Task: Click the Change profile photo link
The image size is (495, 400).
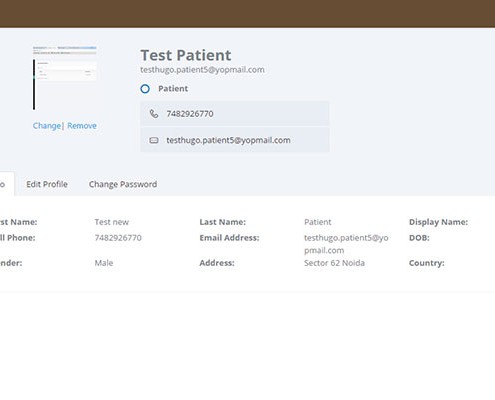Action: pyautogui.click(x=47, y=126)
